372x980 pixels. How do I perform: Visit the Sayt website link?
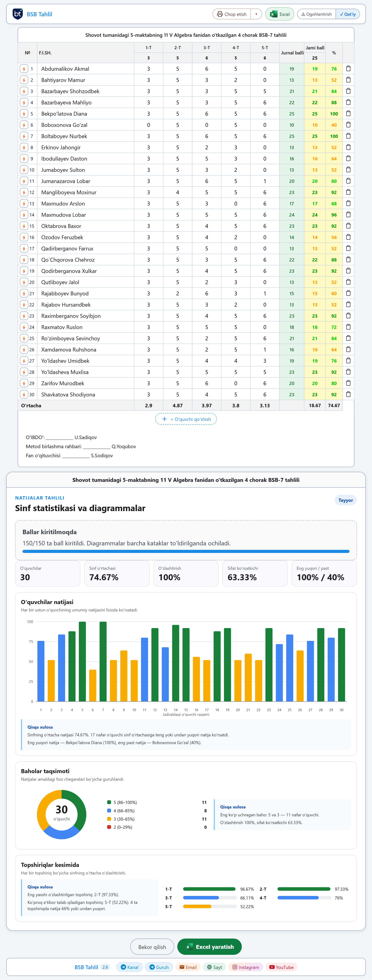point(214,967)
